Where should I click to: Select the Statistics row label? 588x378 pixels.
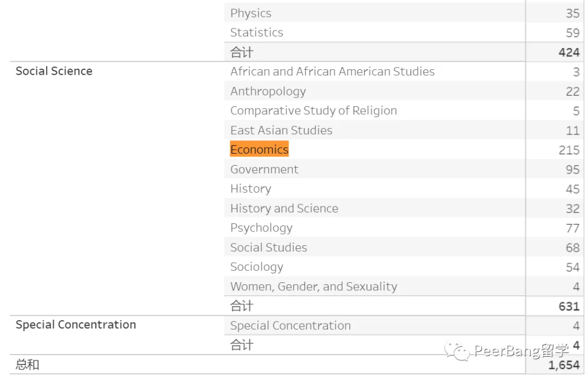coord(256,33)
